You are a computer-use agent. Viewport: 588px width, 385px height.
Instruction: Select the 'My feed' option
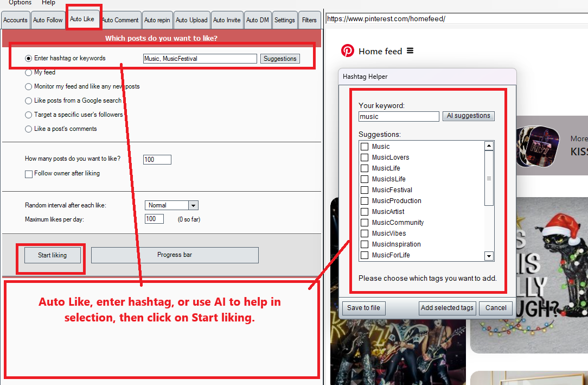click(x=28, y=72)
